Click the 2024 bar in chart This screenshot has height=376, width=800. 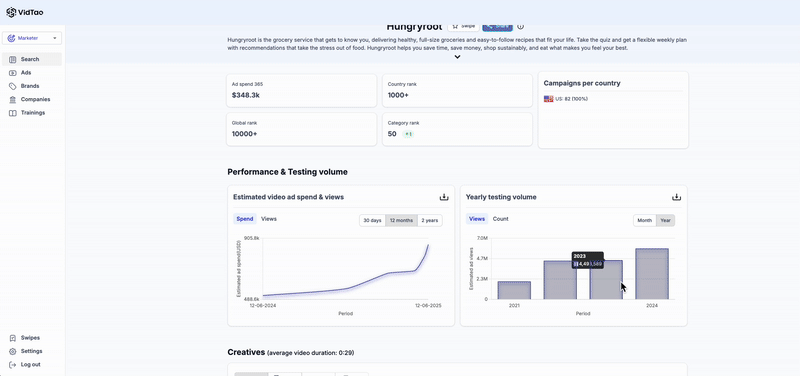pos(652,274)
